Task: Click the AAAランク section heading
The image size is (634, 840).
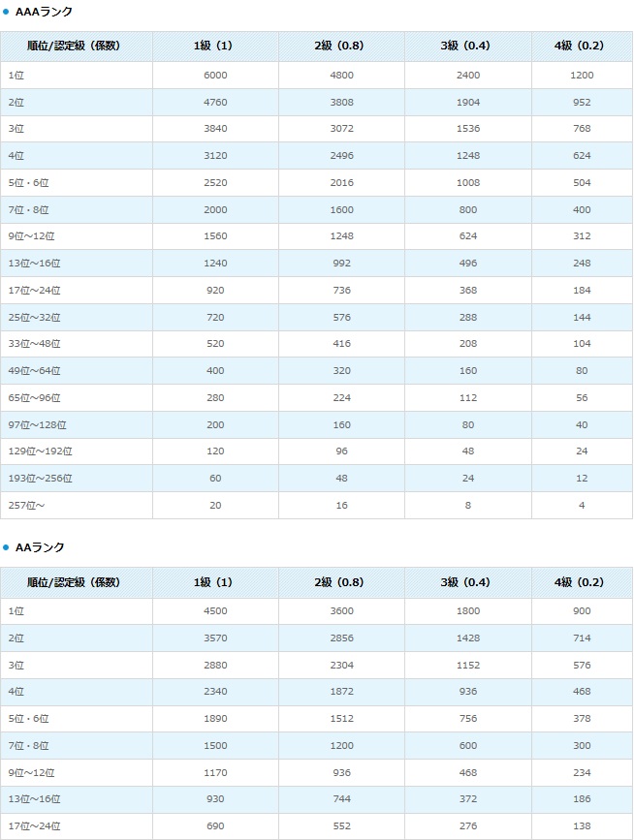Action: (44, 12)
